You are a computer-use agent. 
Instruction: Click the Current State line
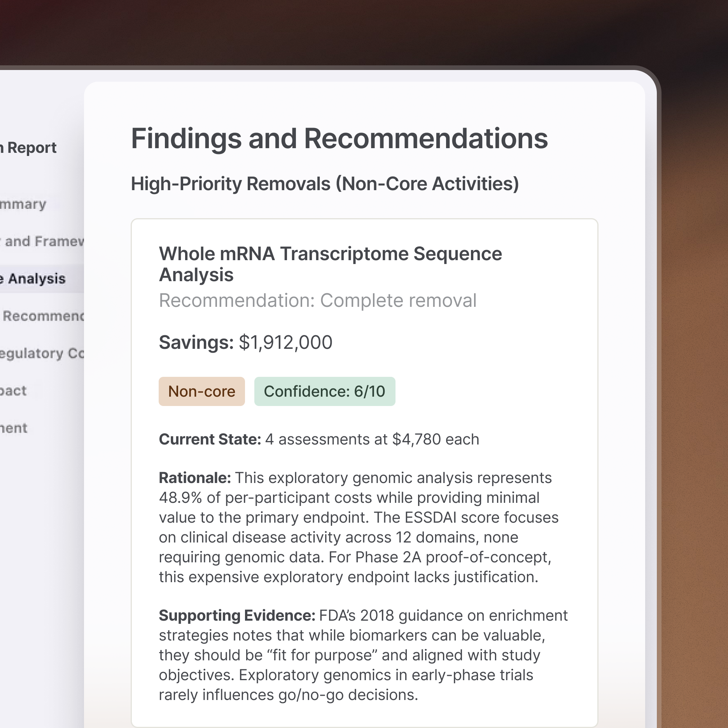319,439
